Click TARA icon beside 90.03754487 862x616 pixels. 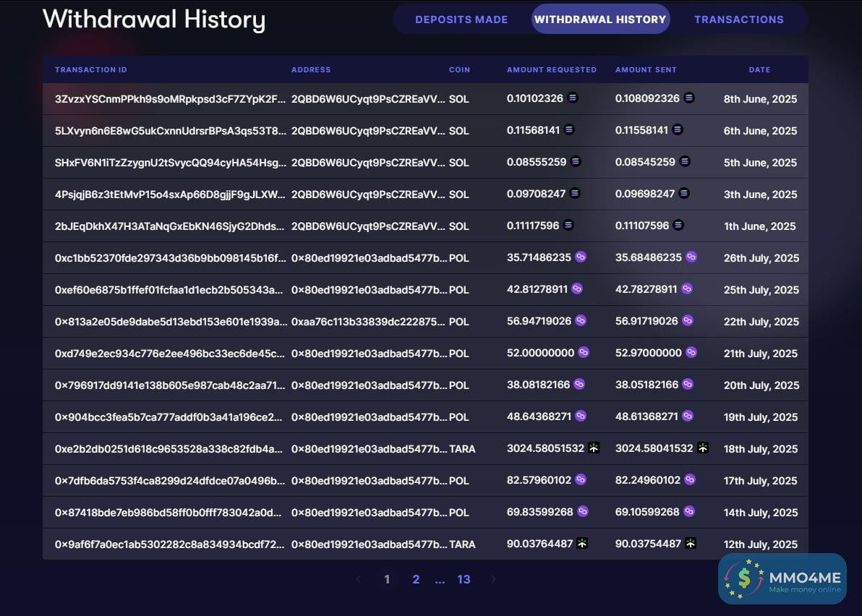pos(691,544)
